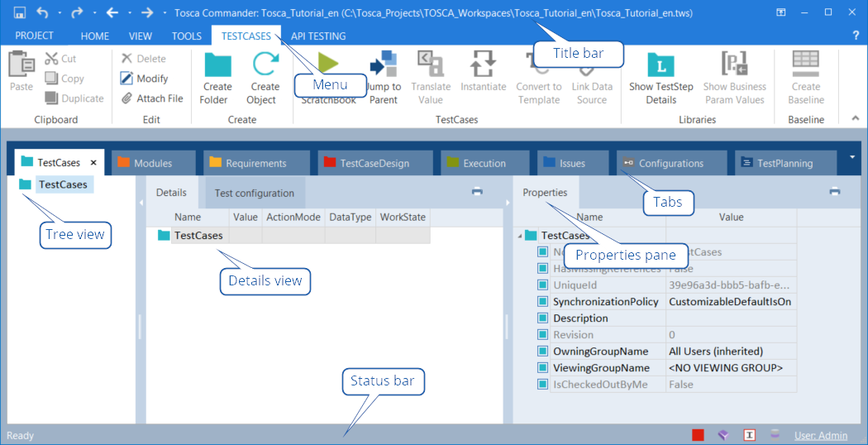Screen dimensions: 868x445
Task: Select the TestCases row in Details grid
Action: pos(293,236)
